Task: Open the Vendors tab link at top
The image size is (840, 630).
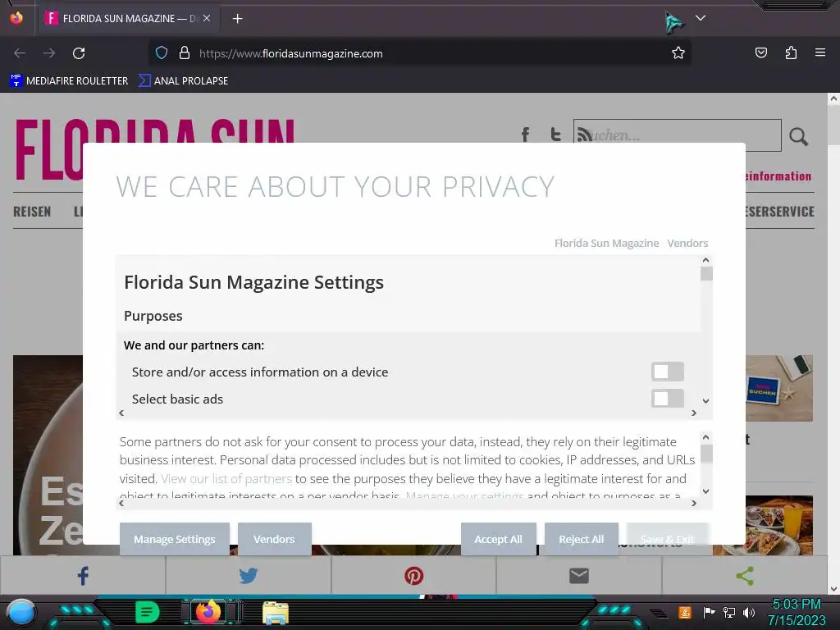Action: (x=687, y=243)
